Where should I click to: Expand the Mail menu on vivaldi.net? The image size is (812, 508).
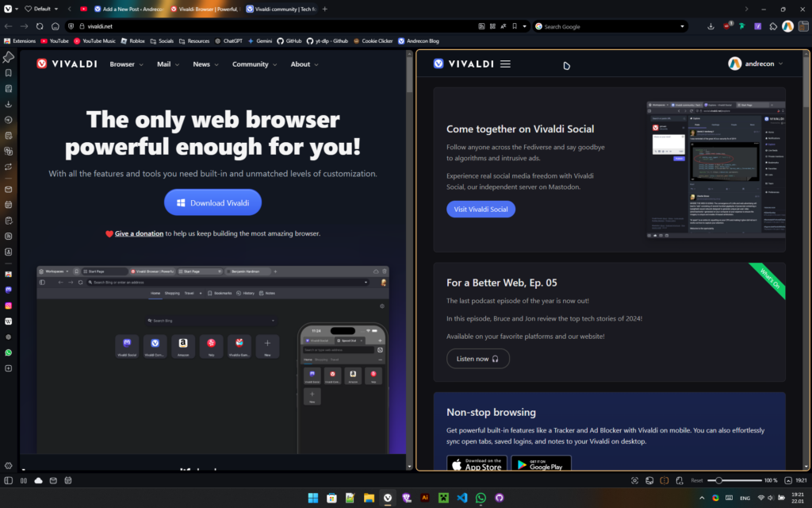[168, 64]
